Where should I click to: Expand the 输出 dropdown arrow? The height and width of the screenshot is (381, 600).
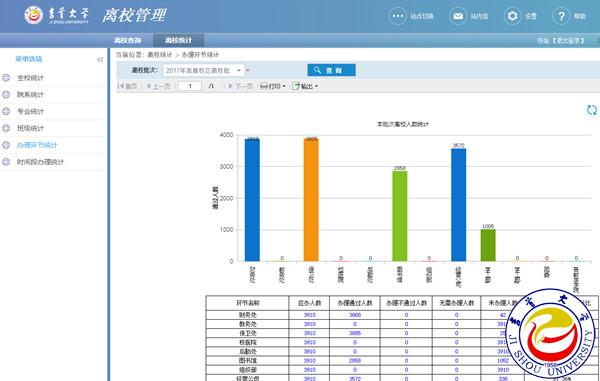316,86
